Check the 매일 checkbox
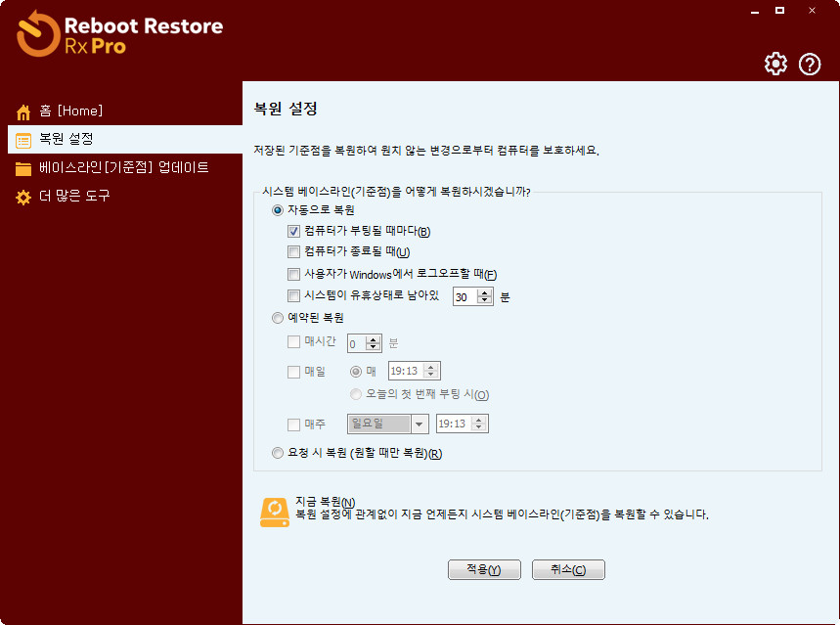This screenshot has height=625, width=840. [293, 372]
